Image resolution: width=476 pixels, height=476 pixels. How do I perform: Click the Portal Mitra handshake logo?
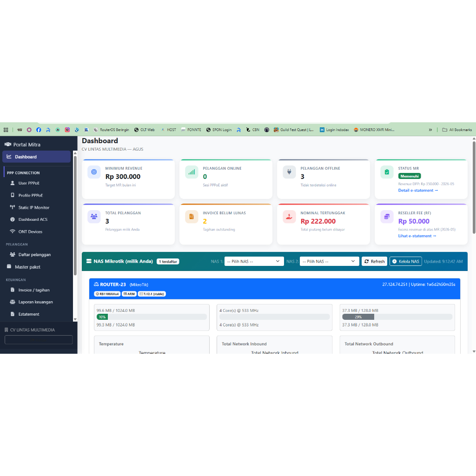click(8, 145)
